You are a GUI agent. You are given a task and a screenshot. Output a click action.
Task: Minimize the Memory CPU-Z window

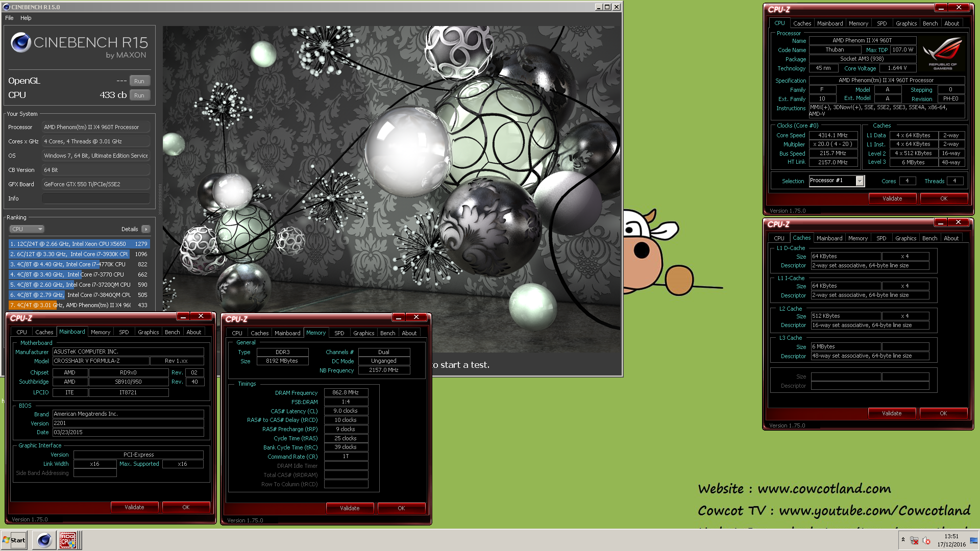click(399, 317)
